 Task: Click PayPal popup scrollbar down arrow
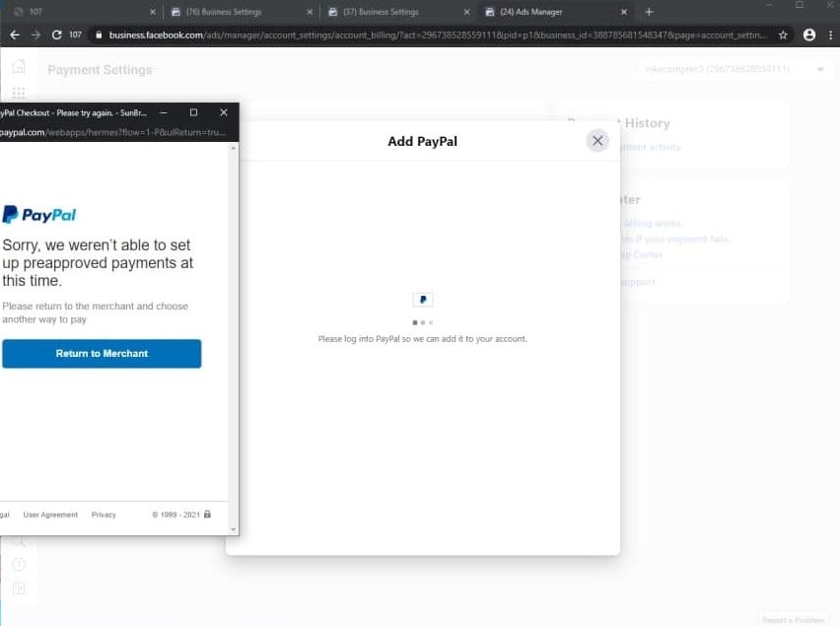(233, 529)
